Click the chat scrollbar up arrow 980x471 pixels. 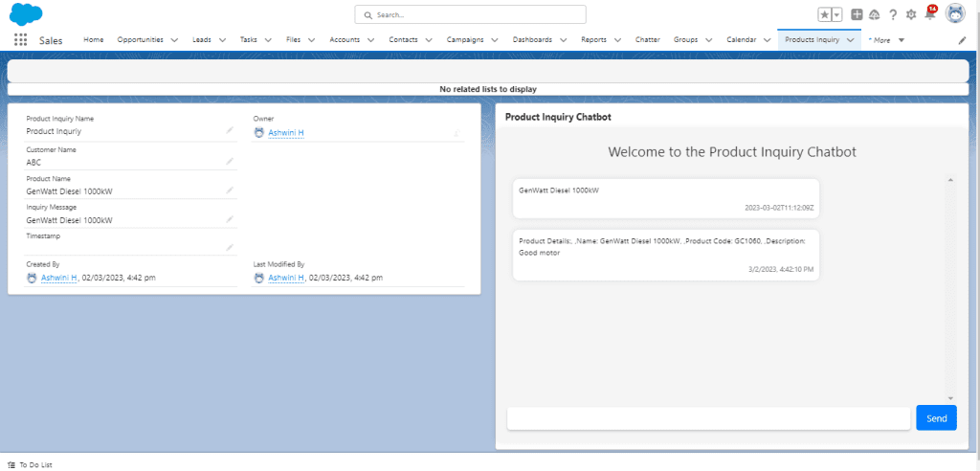coord(950,180)
